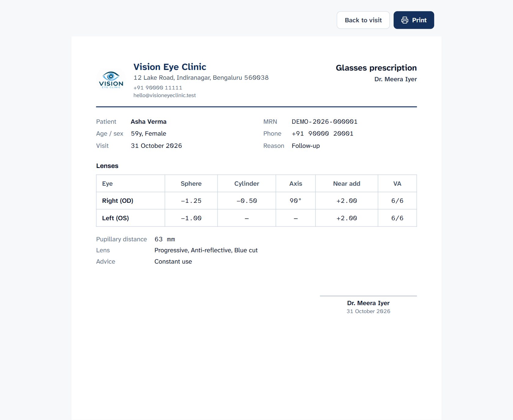Click the clinic address line
Image resolution: width=513 pixels, height=420 pixels.
201,78
